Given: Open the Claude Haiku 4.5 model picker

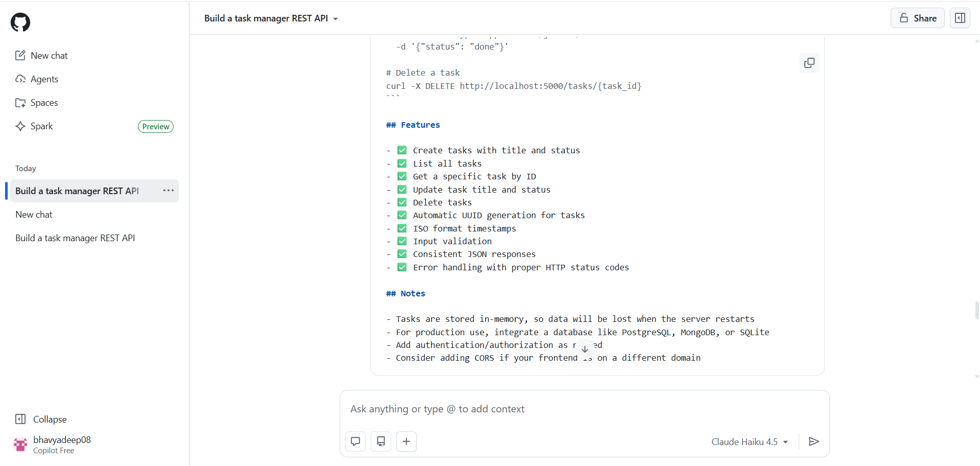Looking at the screenshot, I should click(749, 441).
